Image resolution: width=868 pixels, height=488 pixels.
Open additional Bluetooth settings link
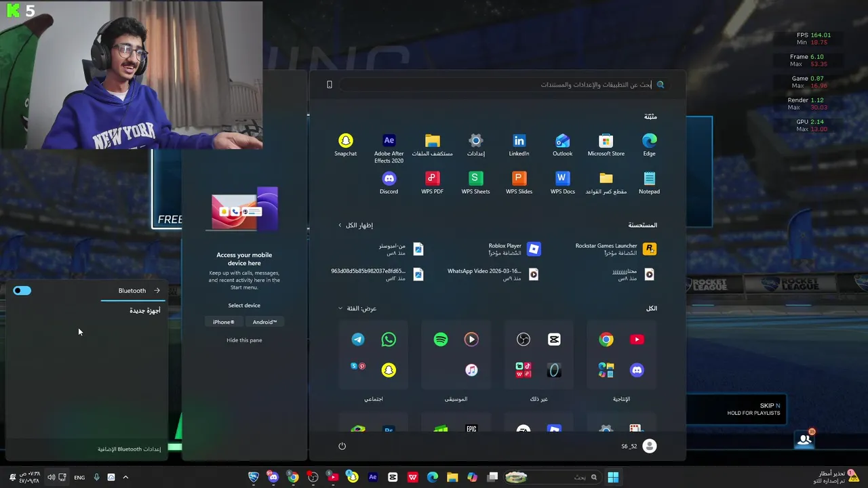tap(129, 449)
